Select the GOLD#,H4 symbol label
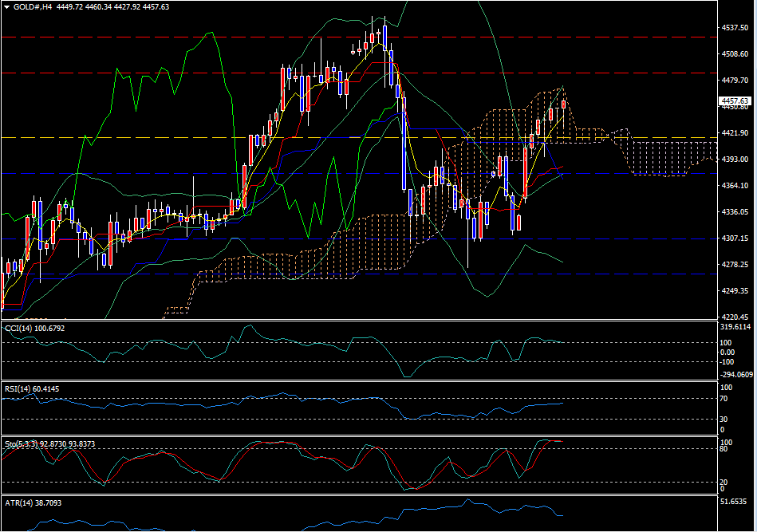 pos(29,6)
